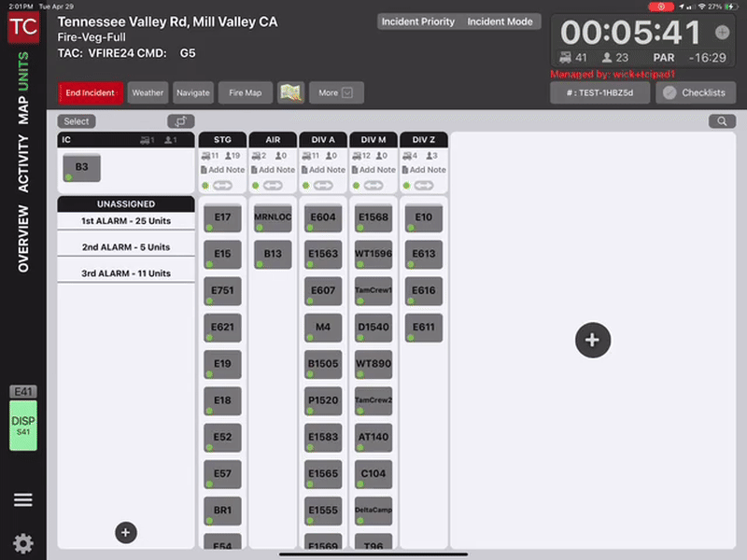Toggle the link switch under STG column
Screen dimensions: 747x560
(x=222, y=186)
